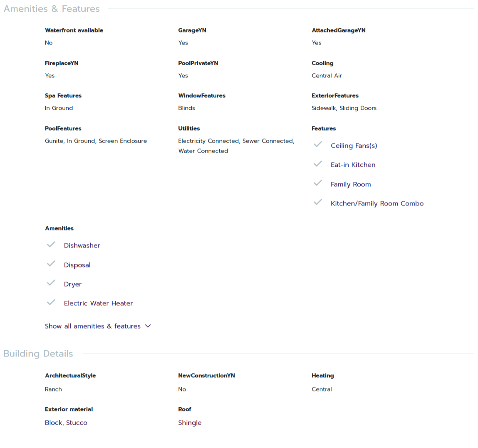Click checkmark beside Electric Water Heater
This screenshot has width=478, height=448.
point(51,302)
